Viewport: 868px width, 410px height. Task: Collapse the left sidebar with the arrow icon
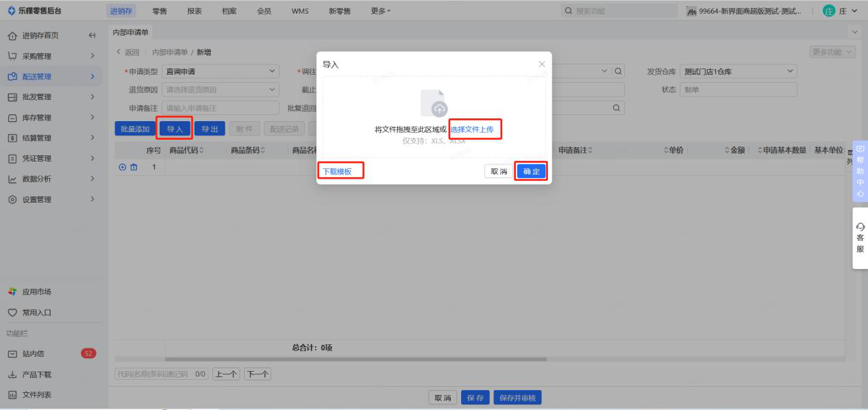coord(92,36)
